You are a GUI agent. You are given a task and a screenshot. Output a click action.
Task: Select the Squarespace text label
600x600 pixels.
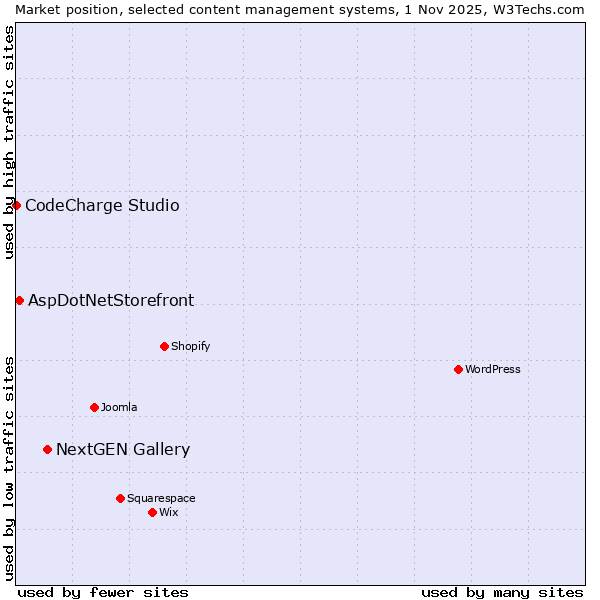161,499
